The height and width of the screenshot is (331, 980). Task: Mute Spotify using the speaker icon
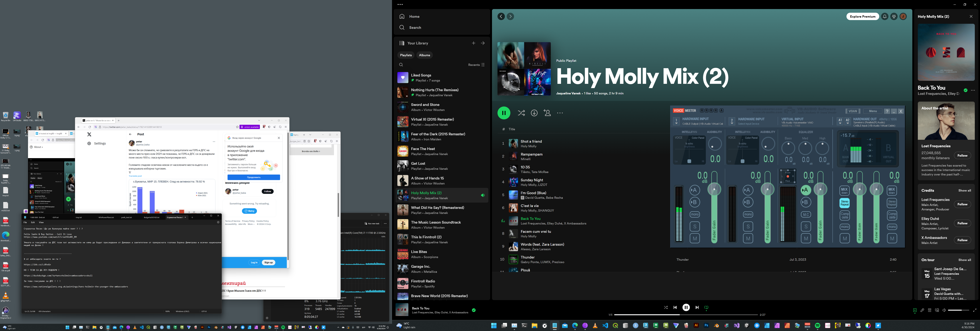(944, 310)
